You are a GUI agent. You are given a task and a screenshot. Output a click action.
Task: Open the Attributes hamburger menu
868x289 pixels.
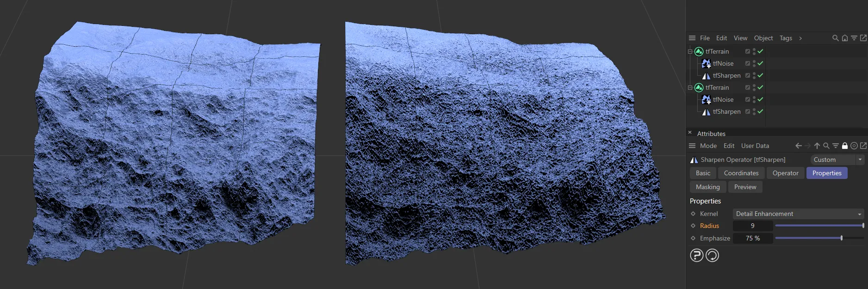[692, 146]
